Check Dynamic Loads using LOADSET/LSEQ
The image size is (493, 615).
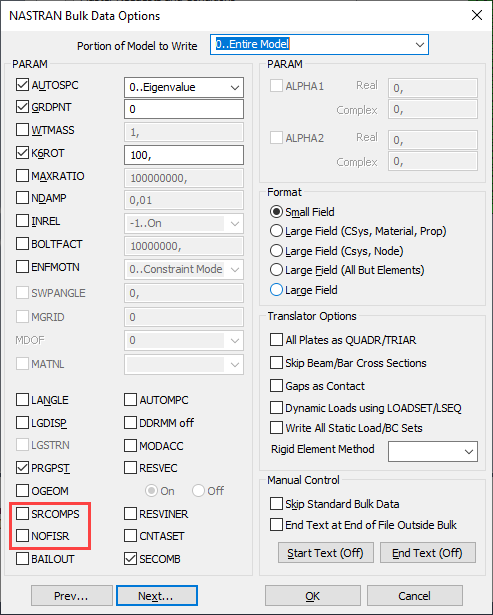tap(276, 408)
